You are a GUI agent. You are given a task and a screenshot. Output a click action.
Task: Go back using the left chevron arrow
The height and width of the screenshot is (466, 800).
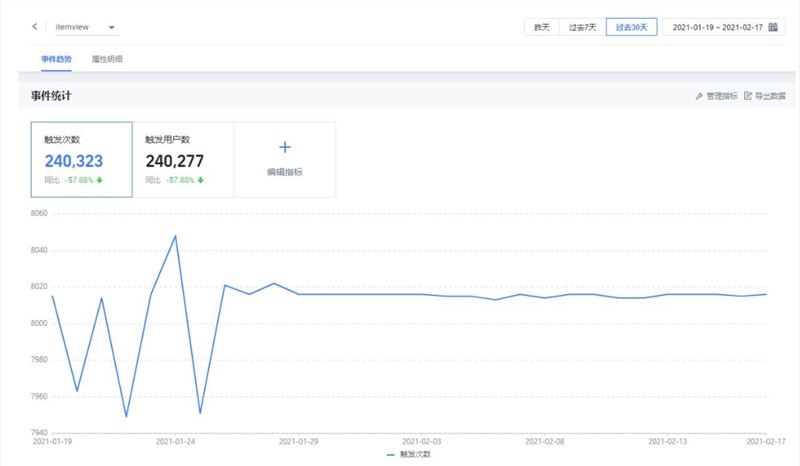coord(35,27)
